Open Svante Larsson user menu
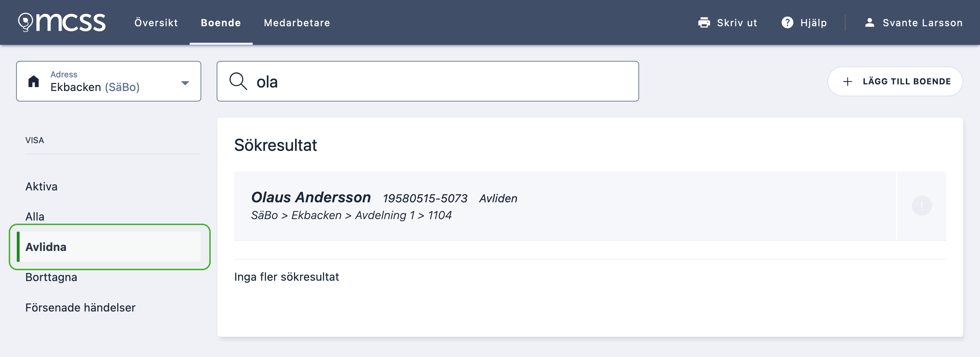This screenshot has width=980, height=357. coord(922,23)
